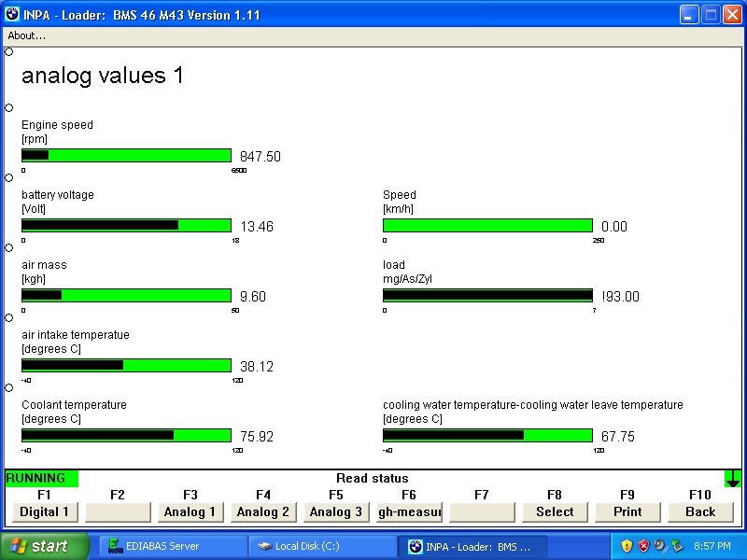
Task: Select the Analog 1 button
Action: 190,511
